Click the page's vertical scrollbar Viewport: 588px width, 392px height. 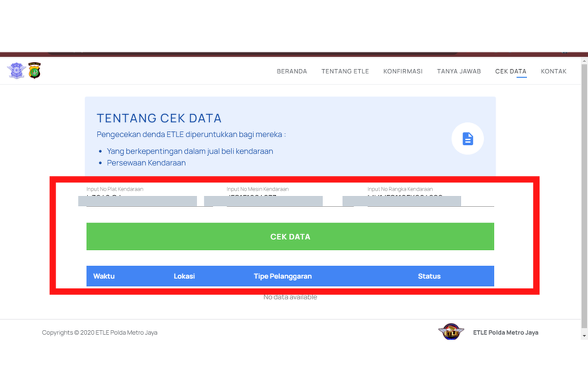pyautogui.click(x=583, y=196)
